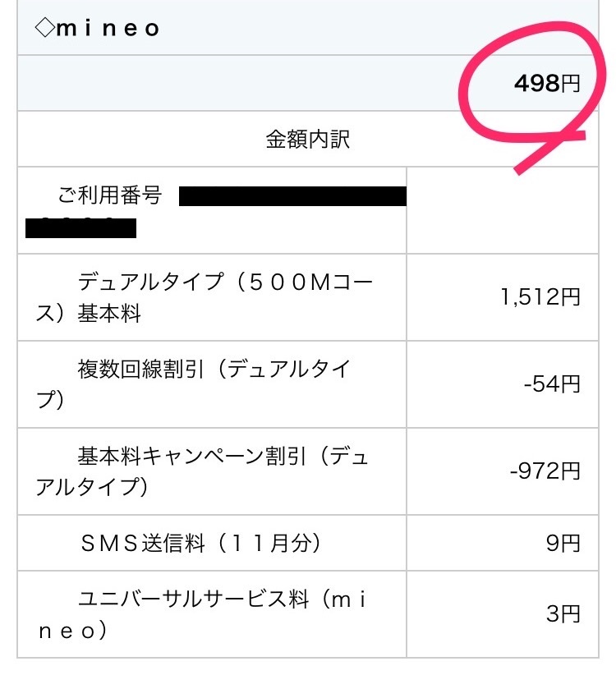Click the empty cell right of ご利用番号
This screenshot has height=698, width=616.
point(502,210)
